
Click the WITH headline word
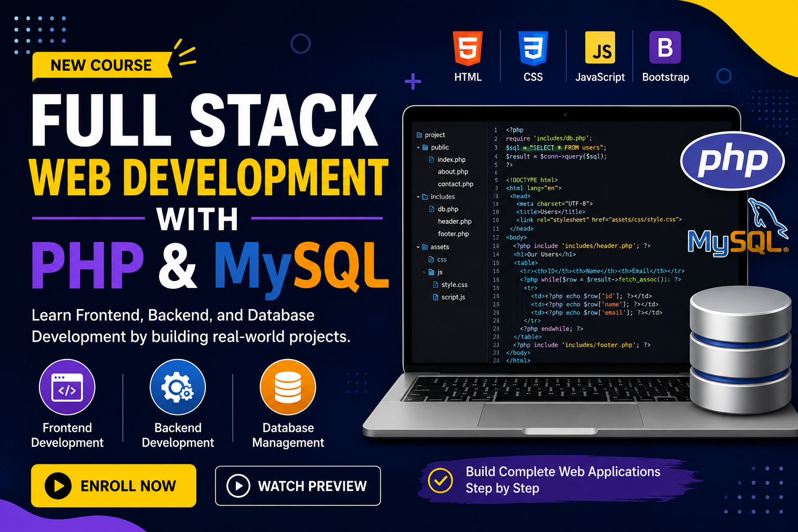(197, 219)
